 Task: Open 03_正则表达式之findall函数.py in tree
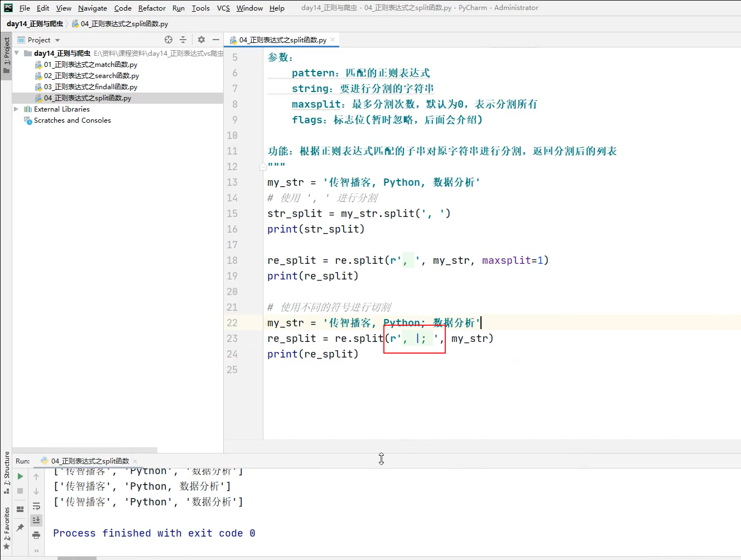click(x=90, y=86)
